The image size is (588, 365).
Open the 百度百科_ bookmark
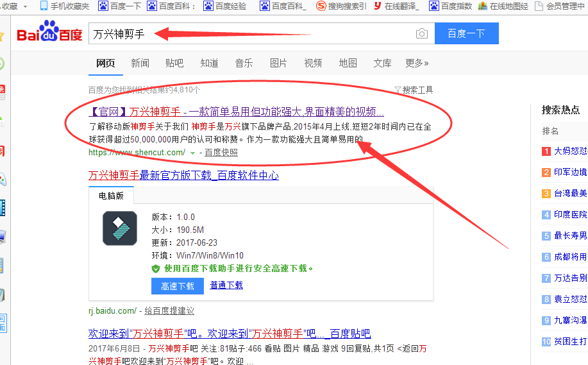coord(283,6)
